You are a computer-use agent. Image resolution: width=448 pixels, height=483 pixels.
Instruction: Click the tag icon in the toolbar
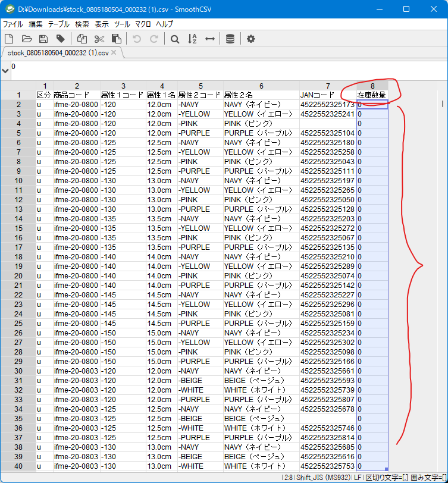tap(60, 39)
